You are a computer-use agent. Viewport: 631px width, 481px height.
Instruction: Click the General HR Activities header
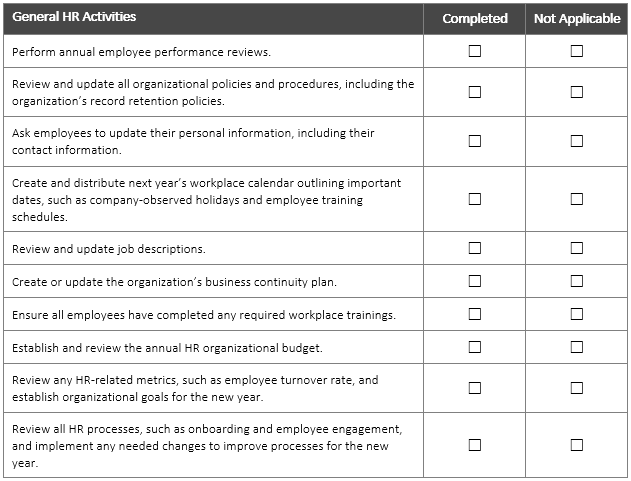click(75, 17)
